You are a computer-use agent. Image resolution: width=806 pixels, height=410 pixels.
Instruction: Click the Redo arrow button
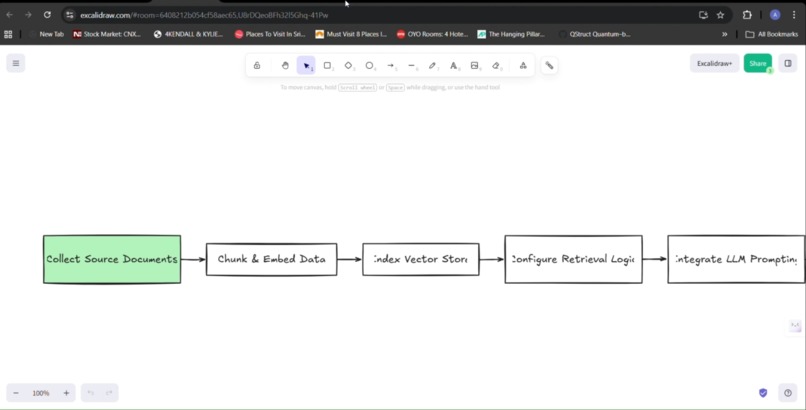109,393
